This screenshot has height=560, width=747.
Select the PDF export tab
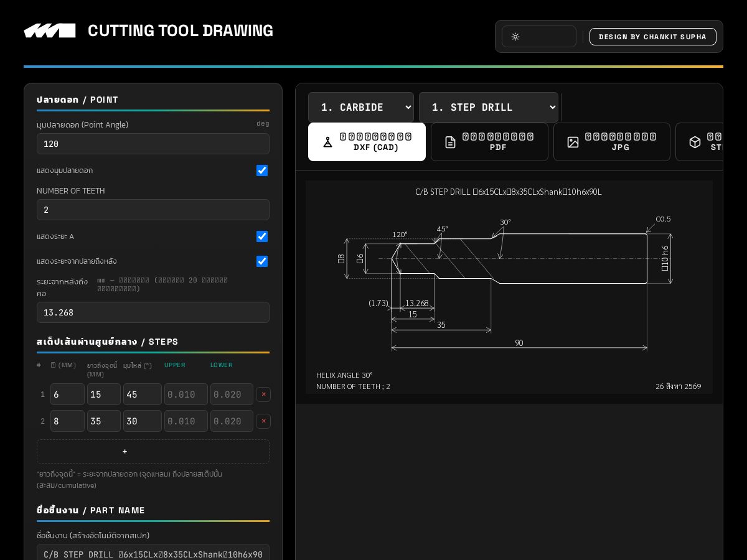[489, 142]
